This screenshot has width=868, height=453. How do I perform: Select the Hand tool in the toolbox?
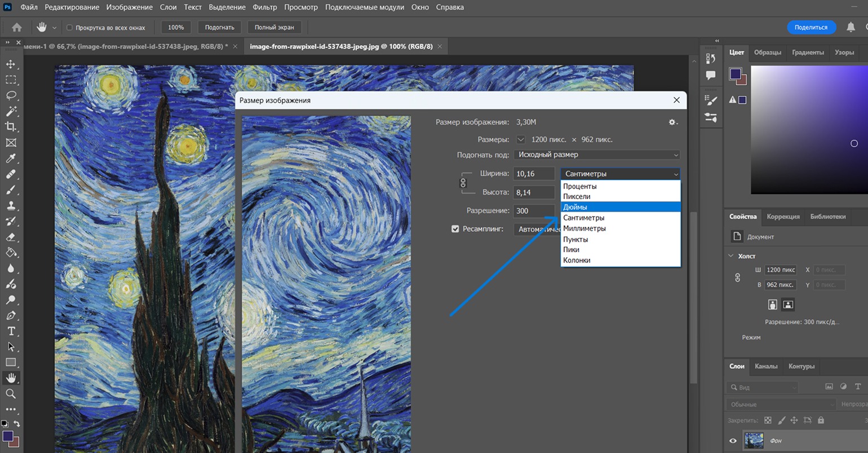coord(11,378)
